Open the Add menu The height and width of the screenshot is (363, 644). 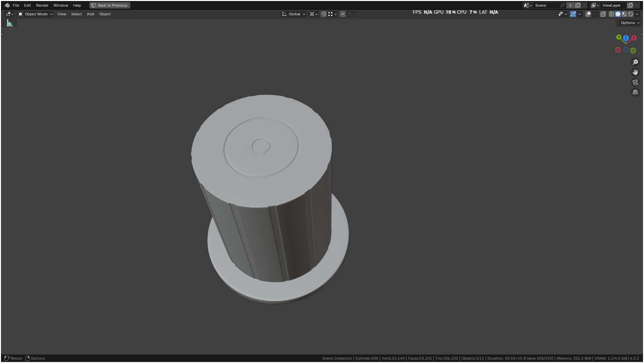coord(90,14)
